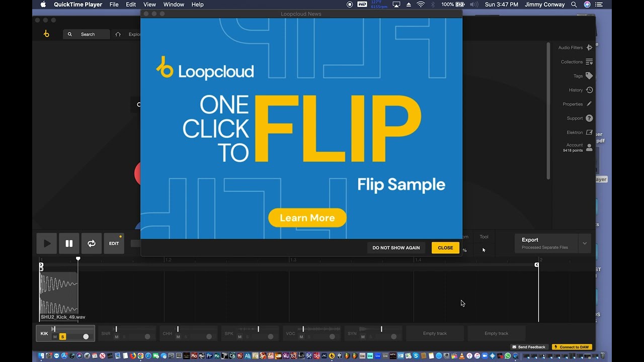Open the Collections panel icon
This screenshot has height=362, width=644.
coord(589,62)
